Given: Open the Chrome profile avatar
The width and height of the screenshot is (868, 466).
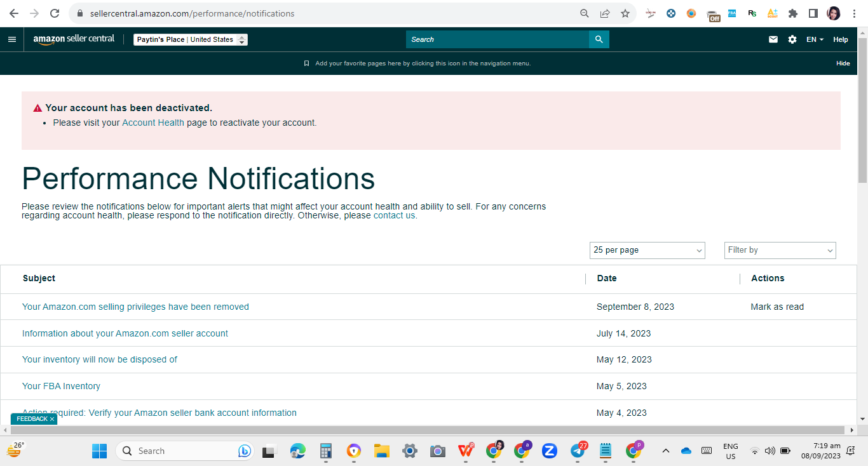Looking at the screenshot, I should (x=834, y=13).
